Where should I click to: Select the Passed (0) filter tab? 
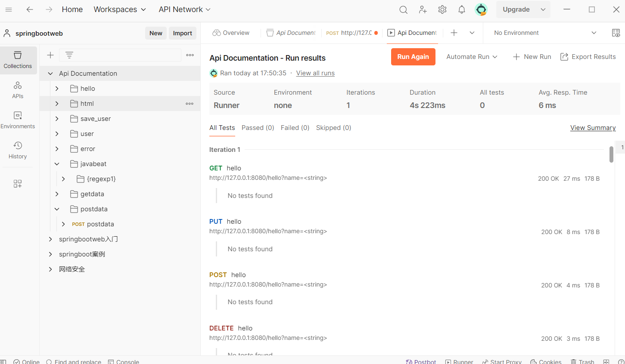258,128
